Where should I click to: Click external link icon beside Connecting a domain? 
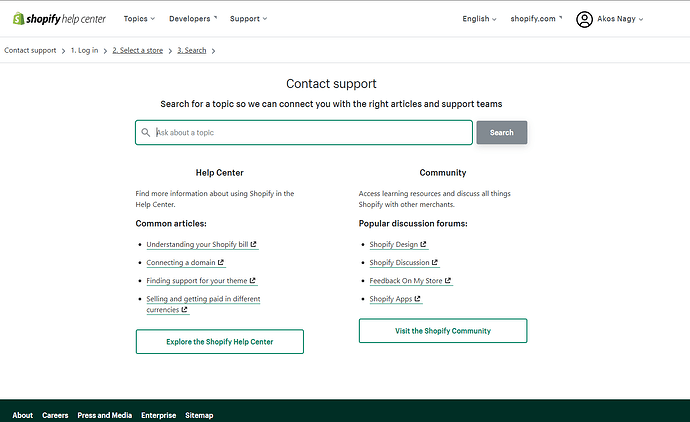[221, 263]
